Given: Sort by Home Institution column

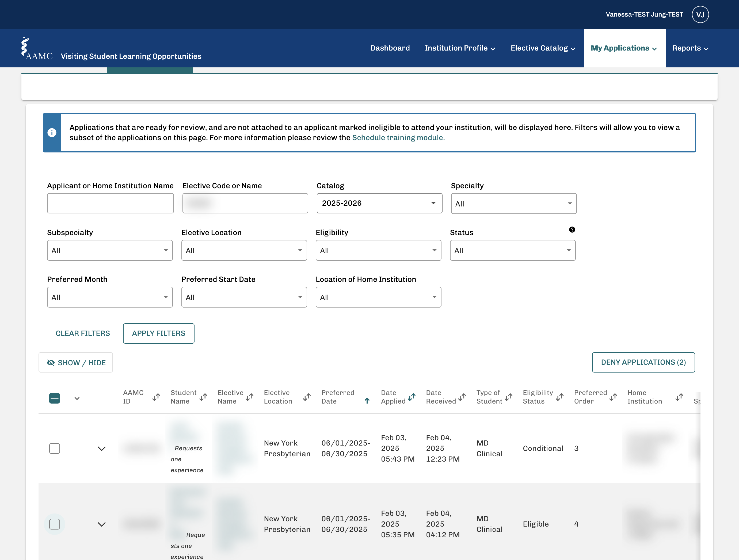Looking at the screenshot, I should (679, 397).
